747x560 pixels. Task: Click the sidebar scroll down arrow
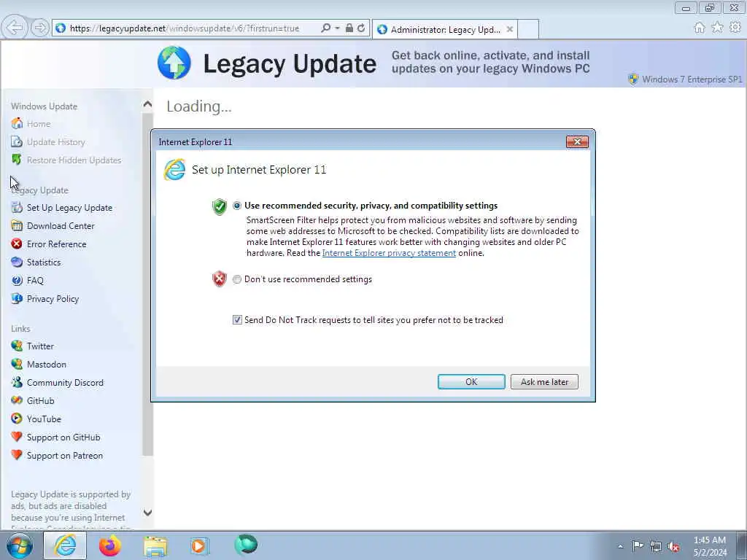point(147,513)
